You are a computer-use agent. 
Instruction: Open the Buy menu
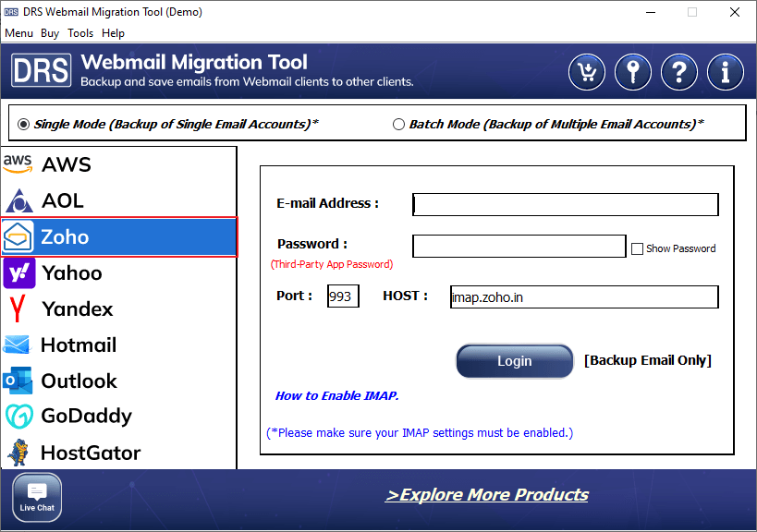click(x=50, y=33)
